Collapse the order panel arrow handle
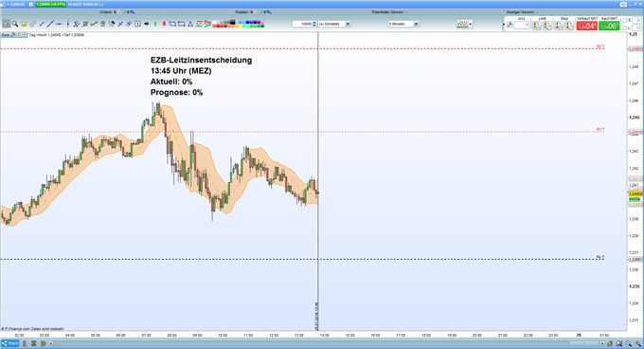The height and width of the screenshot is (349, 644). 504,25
